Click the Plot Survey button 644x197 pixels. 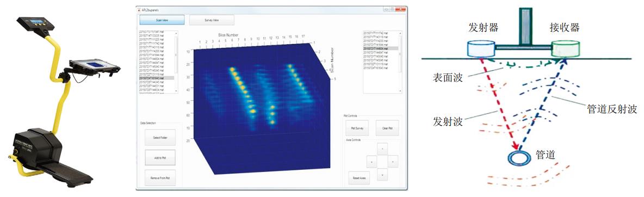[x=357, y=128]
